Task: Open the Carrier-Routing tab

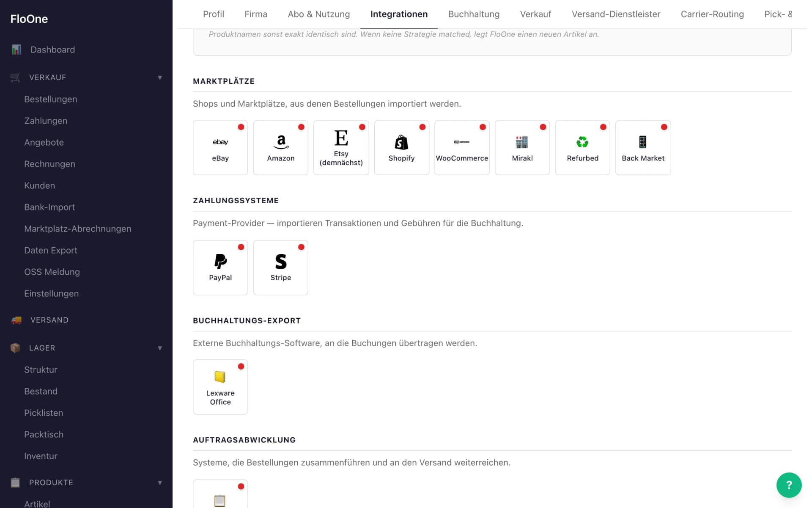Action: tap(712, 14)
